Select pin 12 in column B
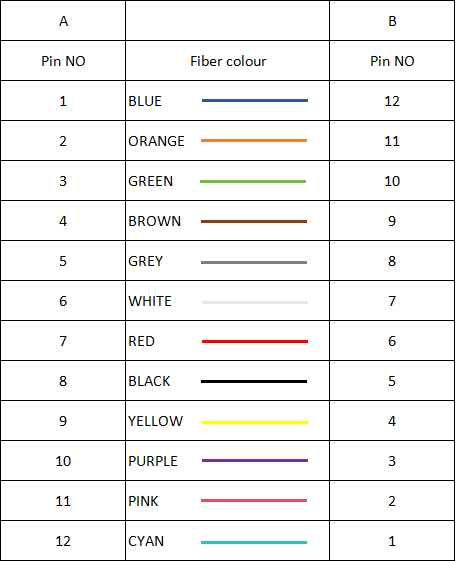 tap(392, 101)
